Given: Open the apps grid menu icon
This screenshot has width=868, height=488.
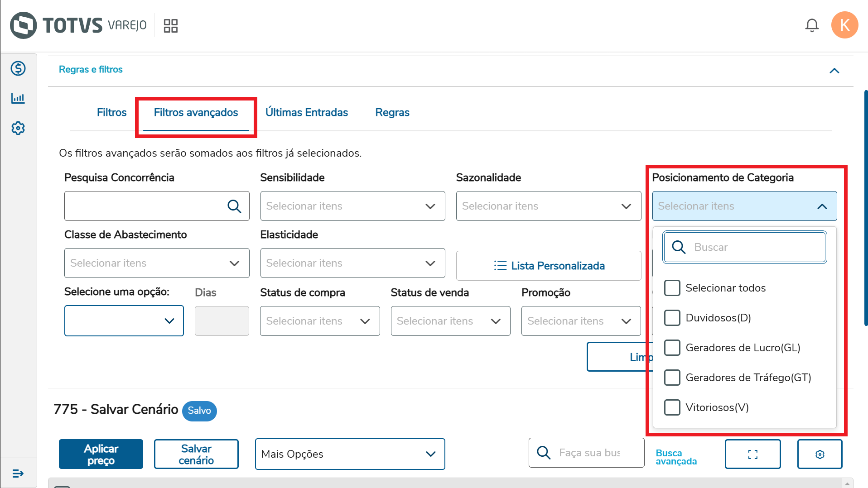Looking at the screenshot, I should click(x=170, y=25).
